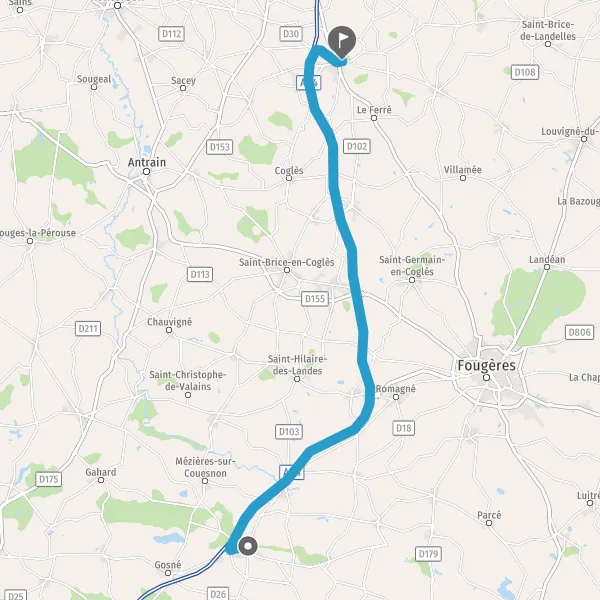Viewport: 600px width, 600px height.
Task: Select the D155 road shield
Action: (x=315, y=299)
